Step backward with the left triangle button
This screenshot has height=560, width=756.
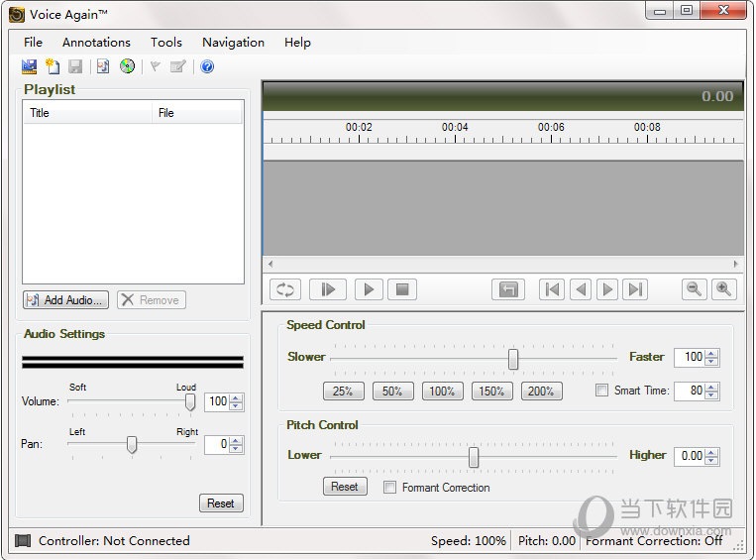[x=581, y=289]
